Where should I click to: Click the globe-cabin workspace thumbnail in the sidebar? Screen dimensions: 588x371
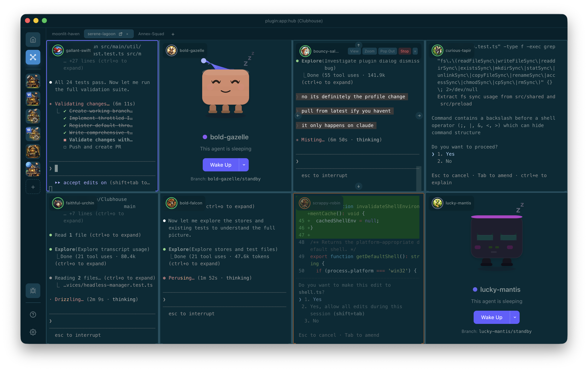33,169
